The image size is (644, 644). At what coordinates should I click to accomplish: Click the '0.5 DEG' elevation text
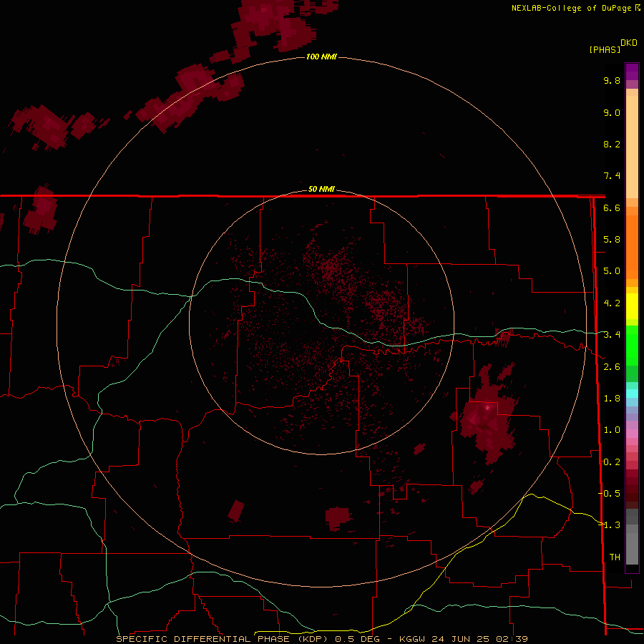(x=357, y=639)
